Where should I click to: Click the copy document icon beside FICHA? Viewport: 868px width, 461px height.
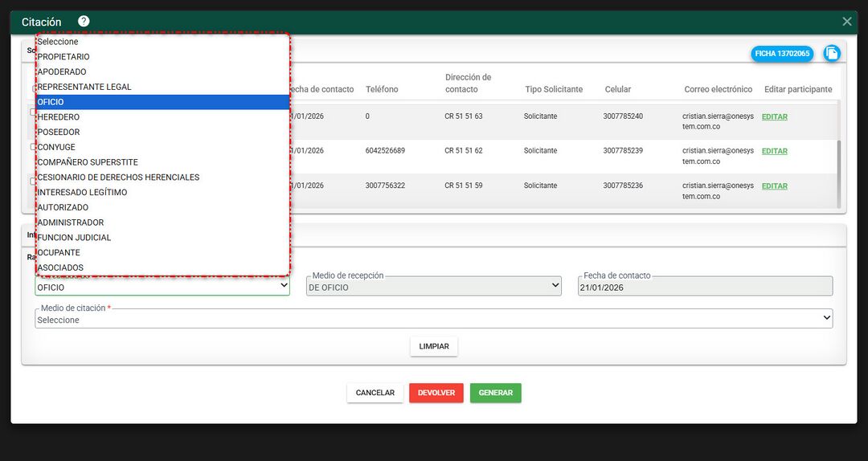tap(832, 53)
